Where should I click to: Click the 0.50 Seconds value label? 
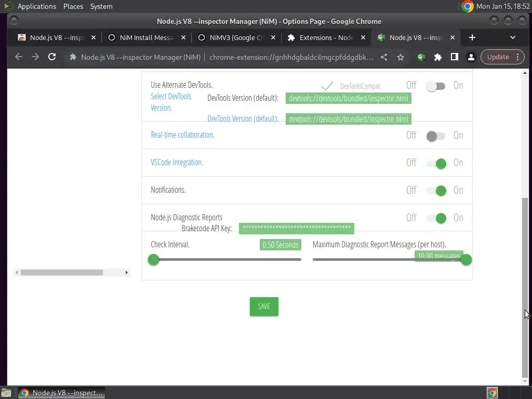tap(280, 245)
